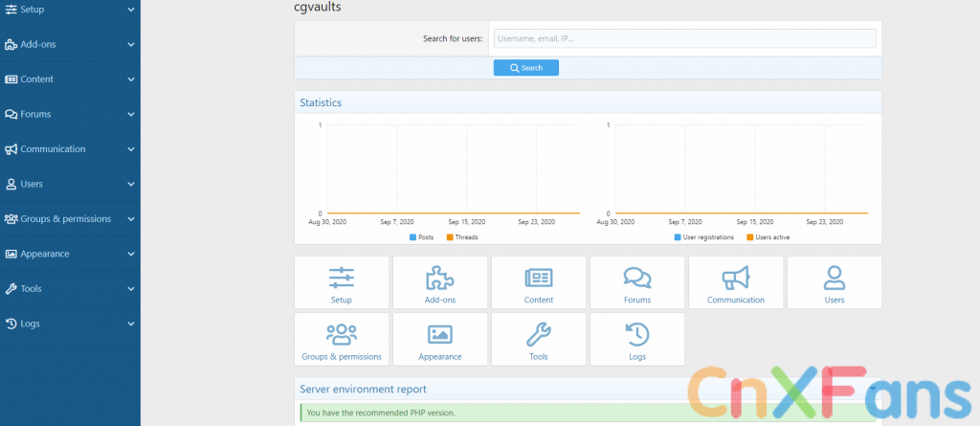Viewport: 980px width, 426px height.
Task: Click the Forums chat bubbles icon in sidebar
Action: 11,115
